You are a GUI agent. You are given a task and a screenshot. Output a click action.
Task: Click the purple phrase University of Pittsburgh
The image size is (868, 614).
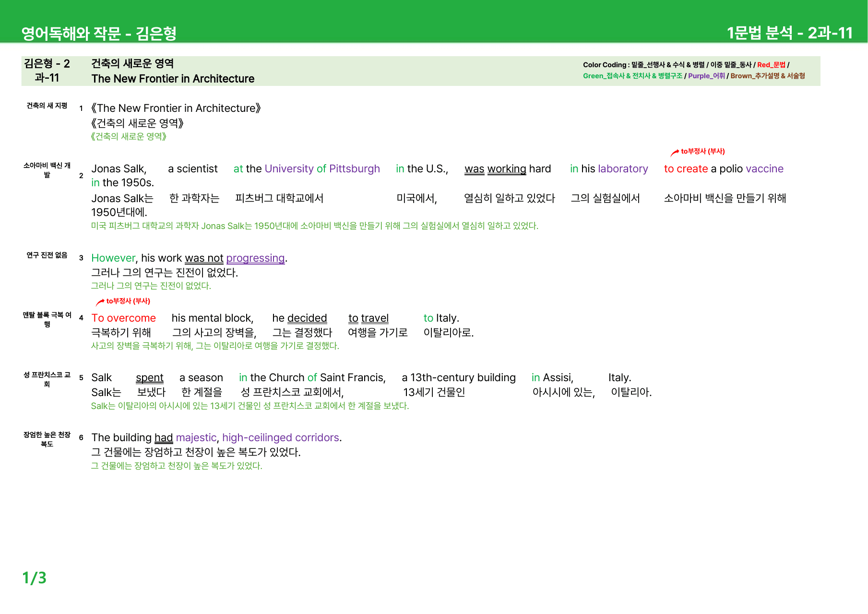pos(322,169)
